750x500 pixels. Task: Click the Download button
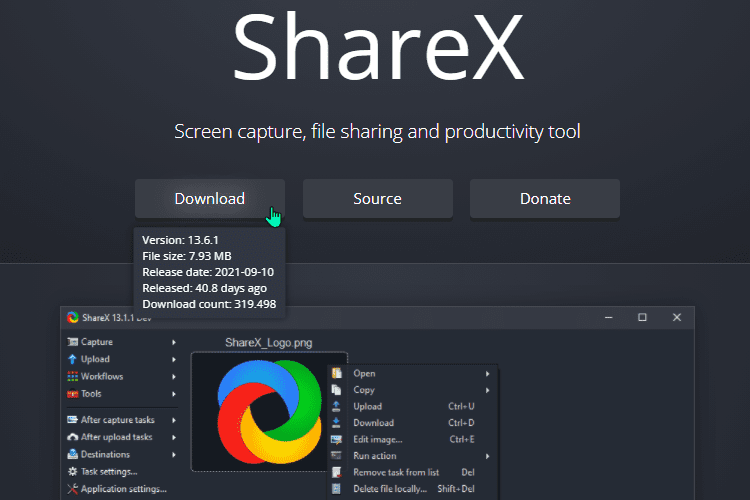(210, 199)
